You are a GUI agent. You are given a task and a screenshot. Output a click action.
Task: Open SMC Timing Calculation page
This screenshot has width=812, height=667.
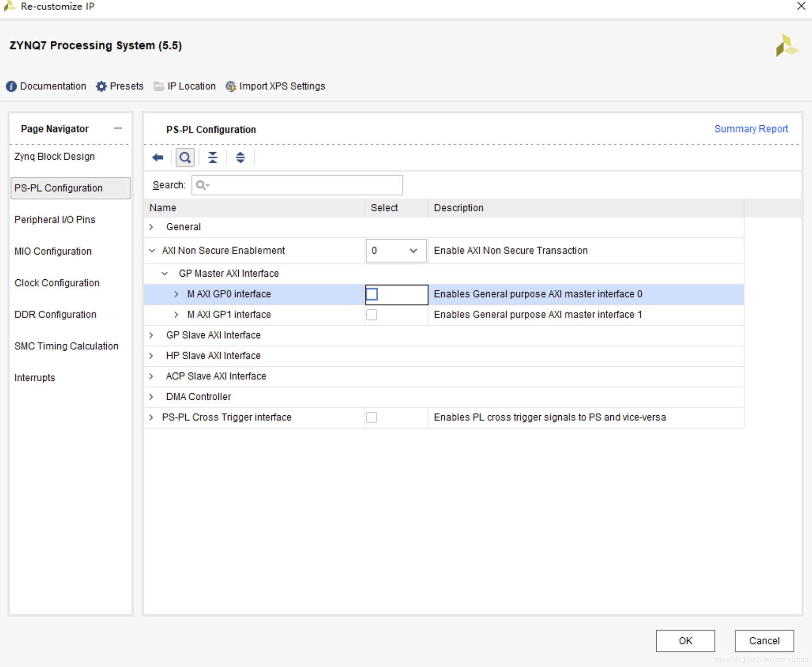pos(66,346)
